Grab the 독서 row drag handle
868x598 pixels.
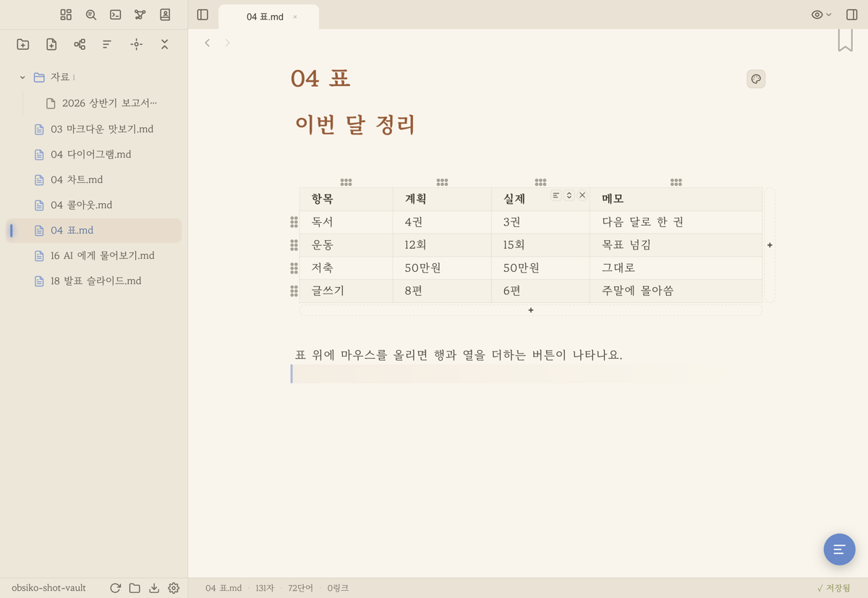(x=294, y=222)
